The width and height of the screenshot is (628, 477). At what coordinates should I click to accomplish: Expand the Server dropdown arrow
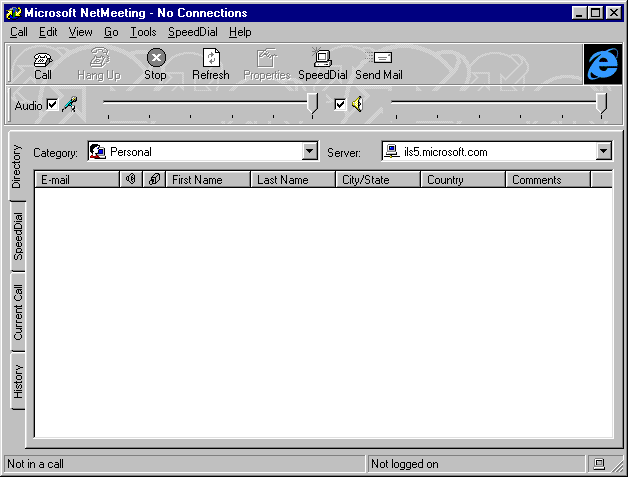click(604, 151)
